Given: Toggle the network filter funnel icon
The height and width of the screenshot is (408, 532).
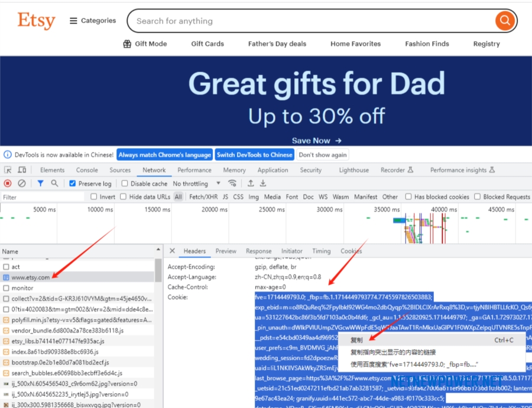Looking at the screenshot, I should coord(40,184).
